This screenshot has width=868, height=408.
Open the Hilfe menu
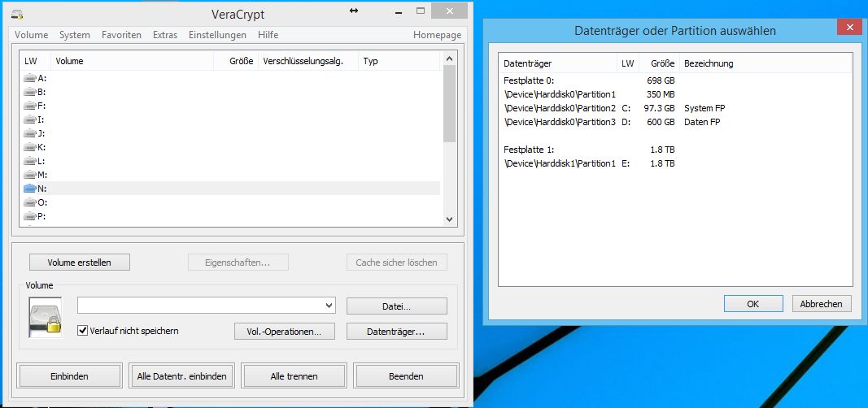[268, 35]
